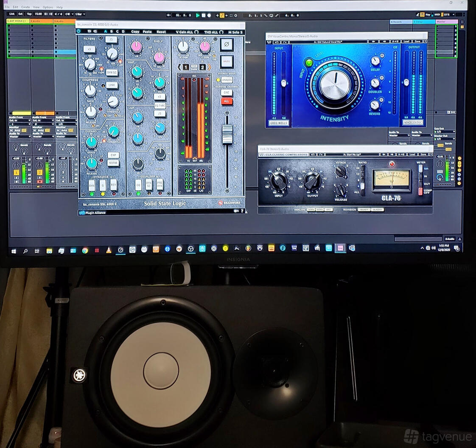This screenshot has width=476, height=448.
Task: Click Load in VoiceCentric toolbar
Action: tap(406, 41)
